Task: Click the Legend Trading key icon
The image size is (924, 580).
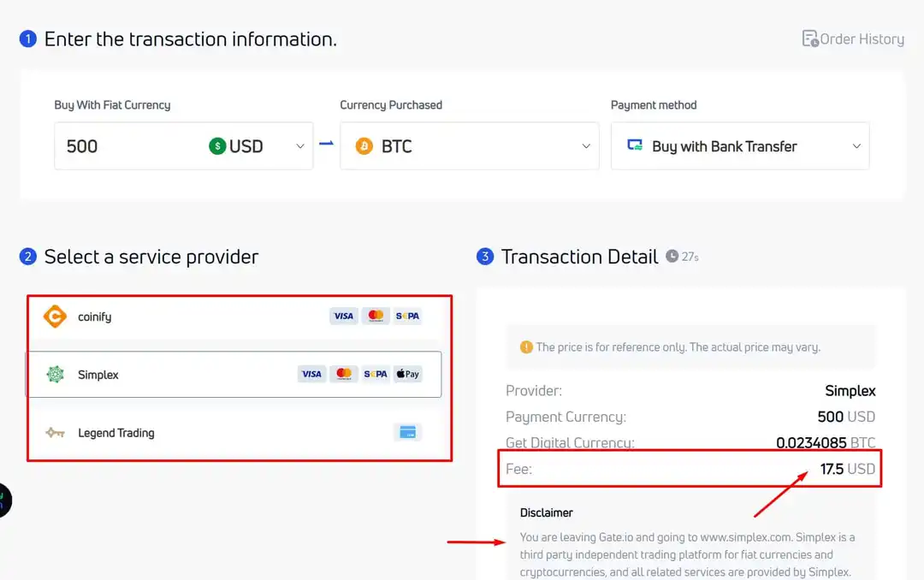Action: [55, 432]
